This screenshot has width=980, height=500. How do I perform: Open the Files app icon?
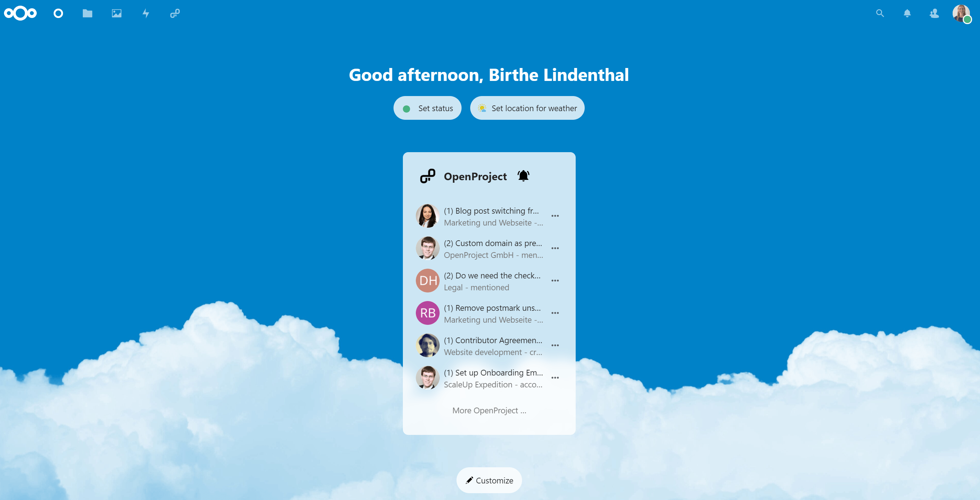(87, 13)
